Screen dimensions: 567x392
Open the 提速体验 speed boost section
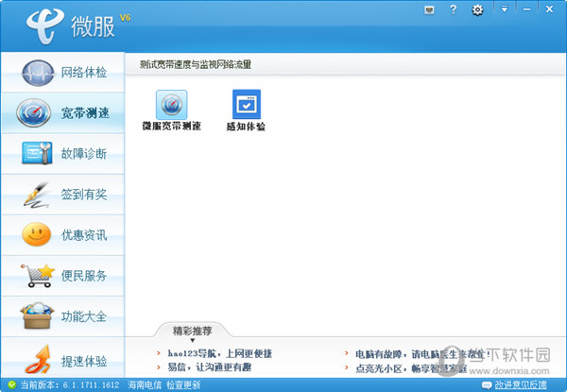tap(63, 358)
